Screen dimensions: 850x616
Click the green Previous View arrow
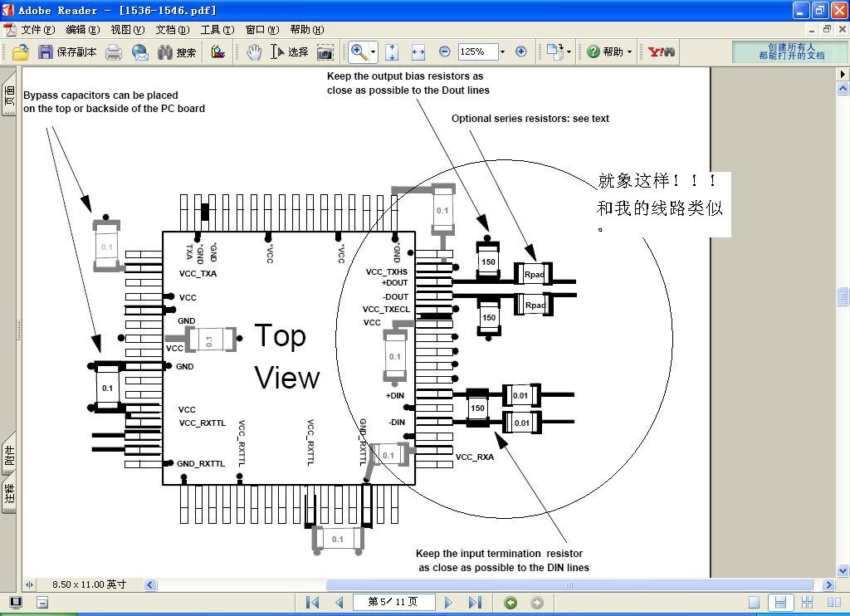coord(510,603)
